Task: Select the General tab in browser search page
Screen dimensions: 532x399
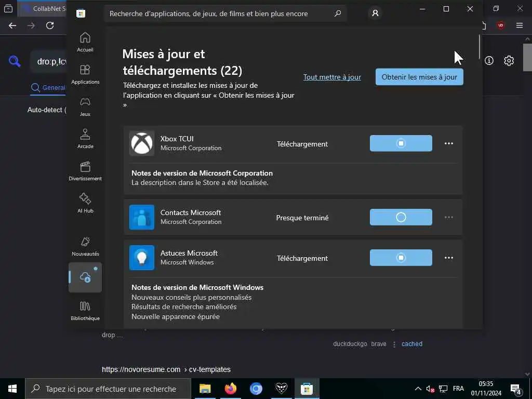Action: (48, 87)
